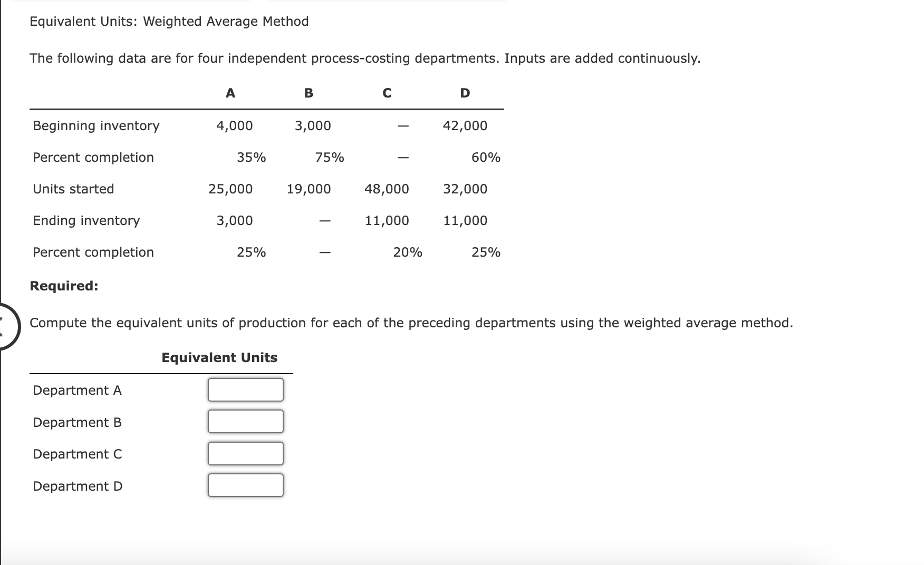
Task: Select the column header A
Action: click(x=230, y=93)
